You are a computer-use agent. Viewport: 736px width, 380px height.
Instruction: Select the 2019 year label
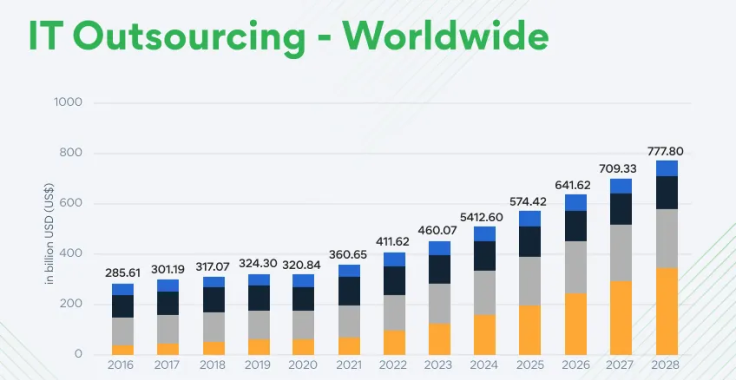[x=258, y=365]
